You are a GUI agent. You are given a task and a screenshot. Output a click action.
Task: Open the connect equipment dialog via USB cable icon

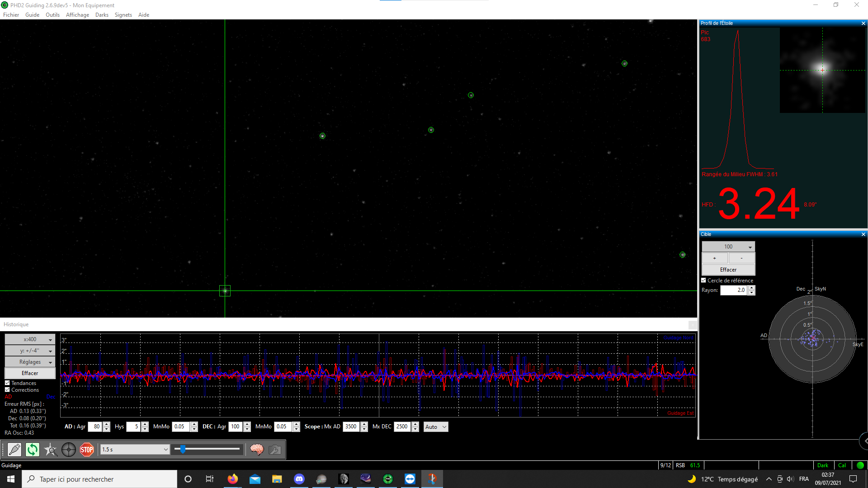coord(14,450)
